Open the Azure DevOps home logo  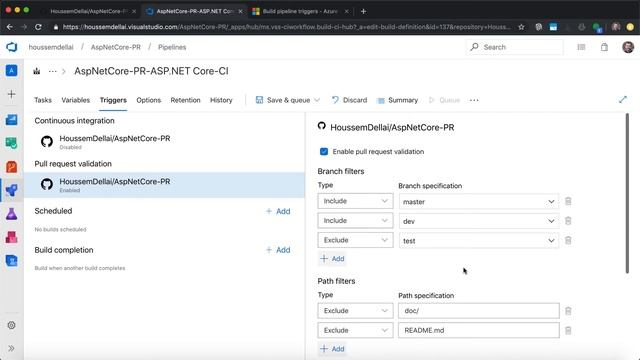[x=11, y=47]
